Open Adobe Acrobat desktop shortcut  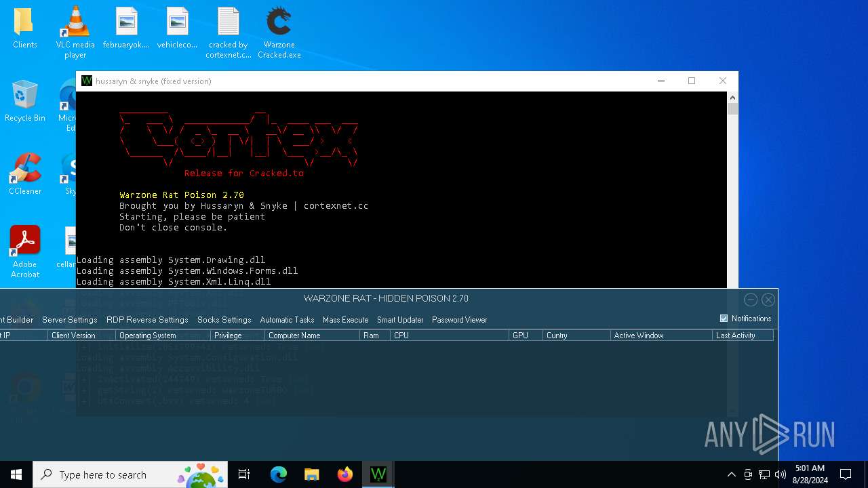coord(24,252)
